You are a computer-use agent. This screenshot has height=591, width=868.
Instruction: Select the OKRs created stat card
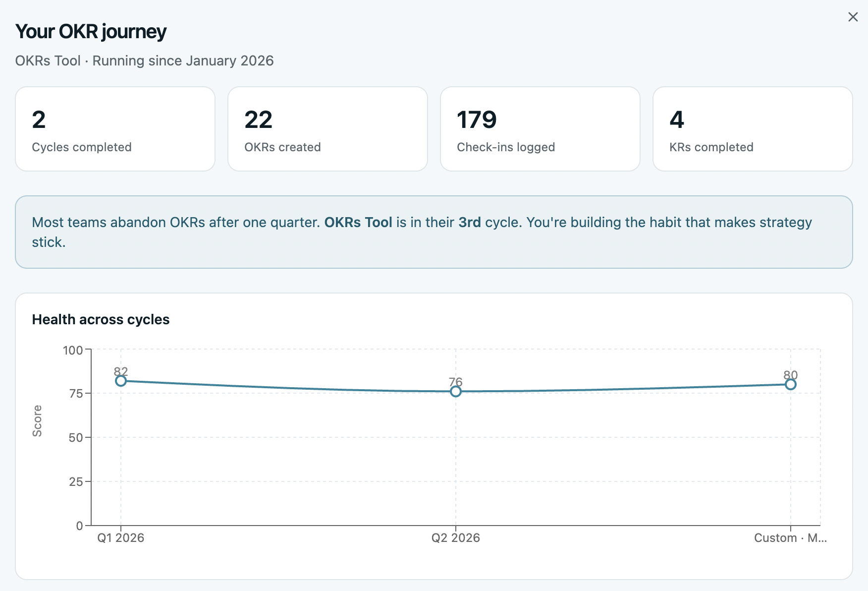point(327,129)
